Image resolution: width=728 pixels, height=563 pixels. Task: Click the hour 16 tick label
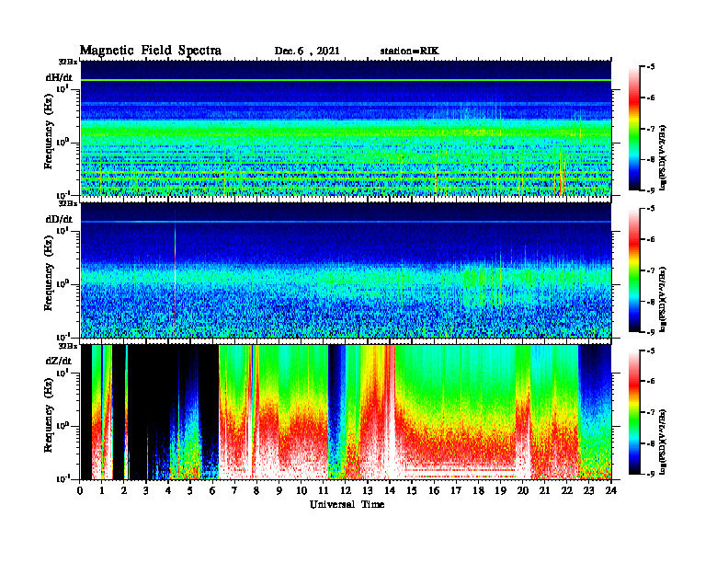[434, 490]
